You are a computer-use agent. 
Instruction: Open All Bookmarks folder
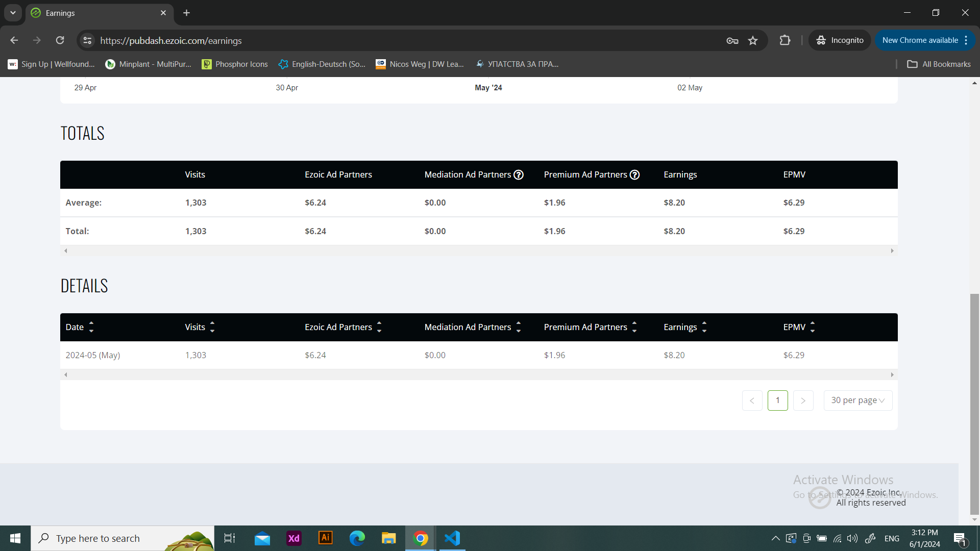point(939,64)
